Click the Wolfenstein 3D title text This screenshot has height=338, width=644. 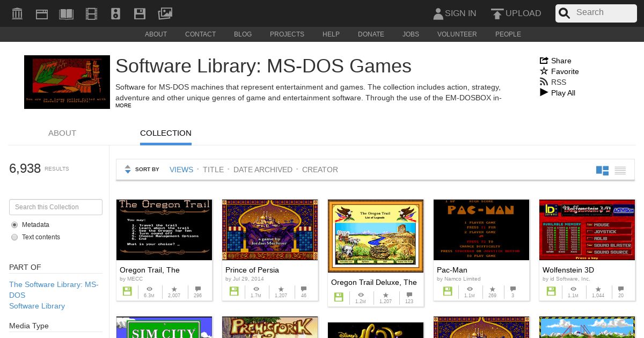click(568, 270)
